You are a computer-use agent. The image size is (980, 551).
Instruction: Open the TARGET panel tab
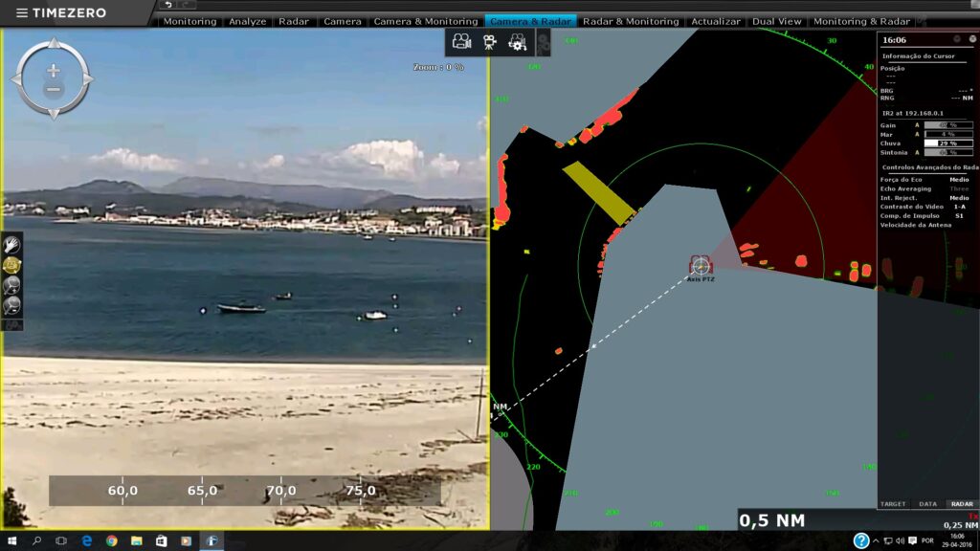click(893, 503)
